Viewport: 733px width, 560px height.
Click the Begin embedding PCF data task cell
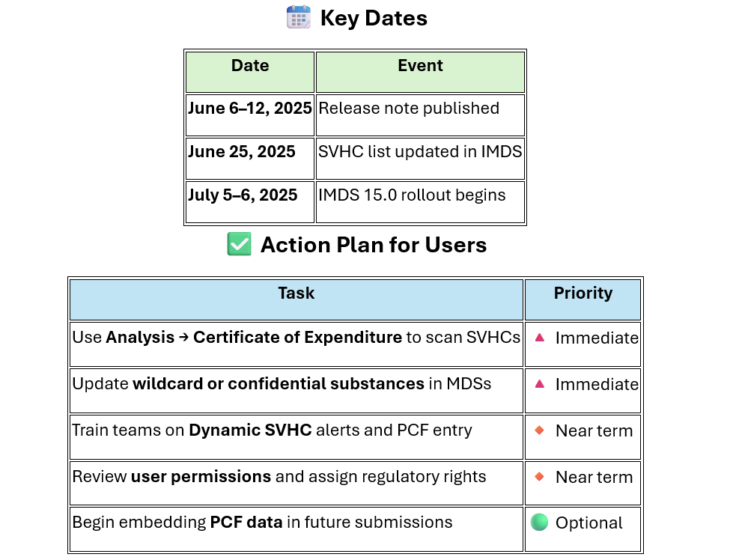[x=296, y=529]
